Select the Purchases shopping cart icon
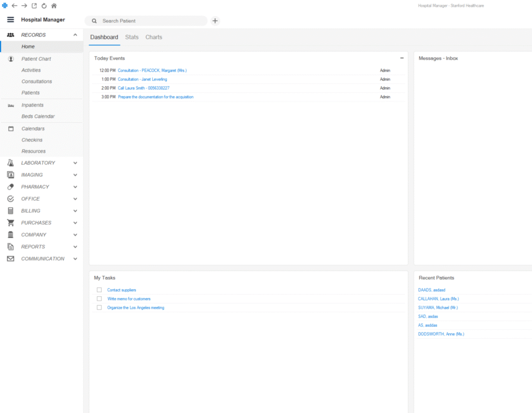The image size is (532, 413). pyautogui.click(x=10, y=222)
